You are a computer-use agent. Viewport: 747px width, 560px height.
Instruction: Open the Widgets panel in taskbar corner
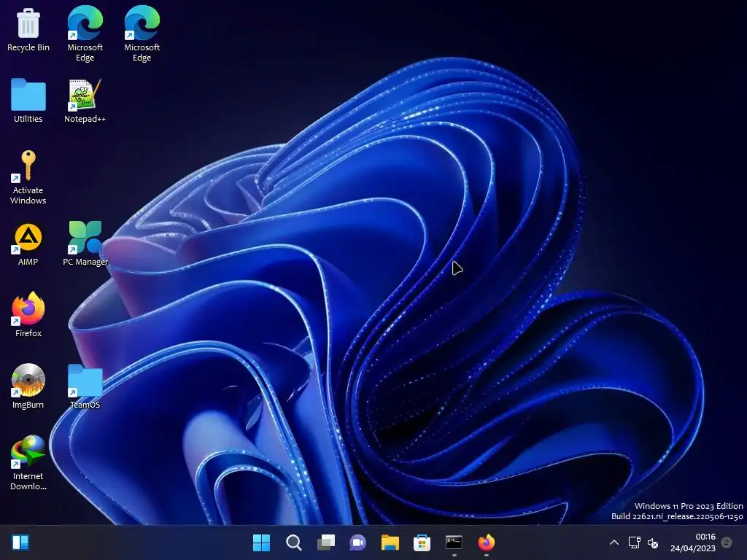coord(20,542)
